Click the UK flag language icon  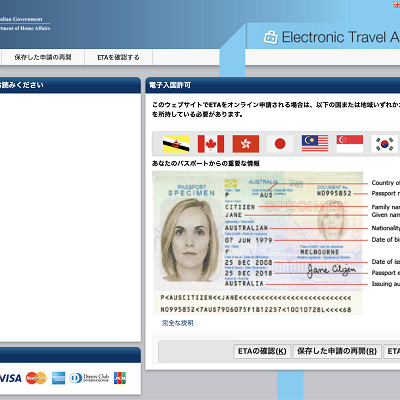(x=397, y=5)
